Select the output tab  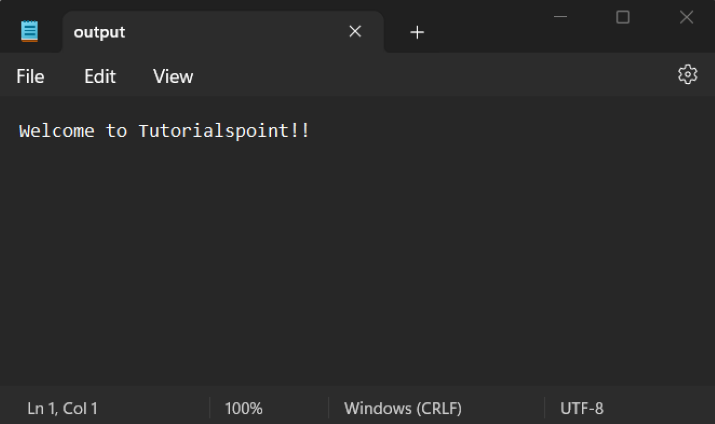[x=180, y=32]
